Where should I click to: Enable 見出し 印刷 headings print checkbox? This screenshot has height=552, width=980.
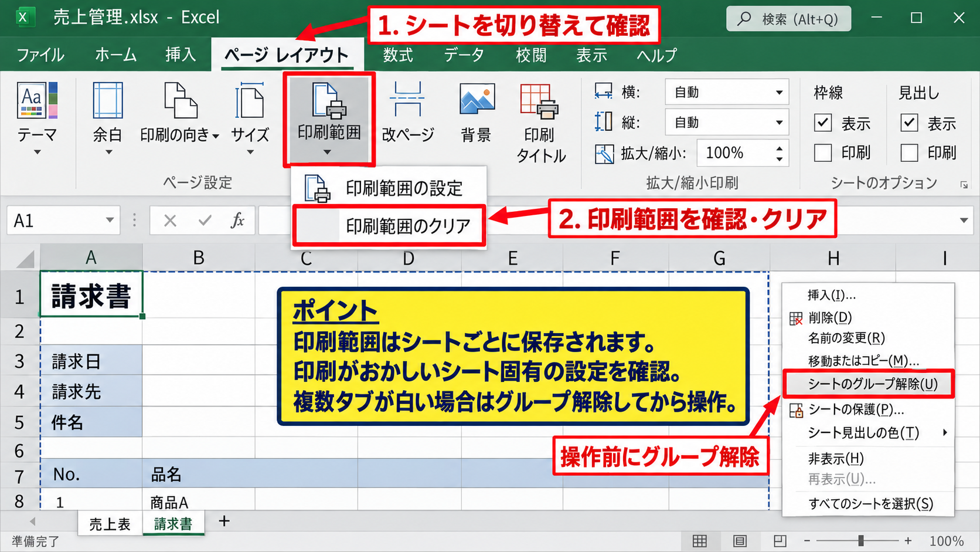[909, 153]
